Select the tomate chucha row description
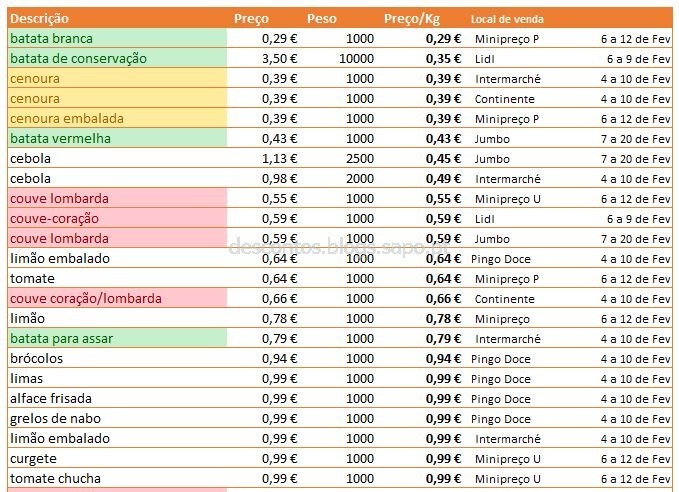679x492 pixels. (x=117, y=479)
